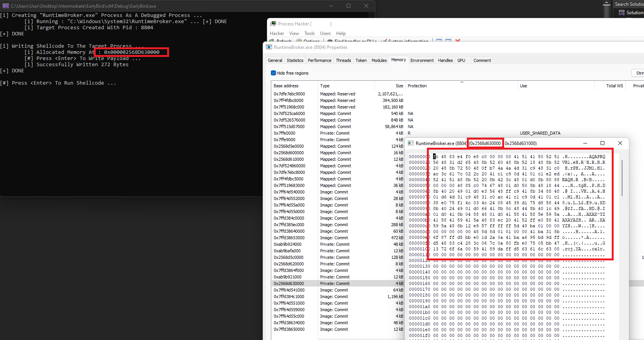Image resolution: width=644 pixels, height=340 pixels.
Task: Select memory row 0x7dfe7ebc9000
Action: pyautogui.click(x=457, y=94)
